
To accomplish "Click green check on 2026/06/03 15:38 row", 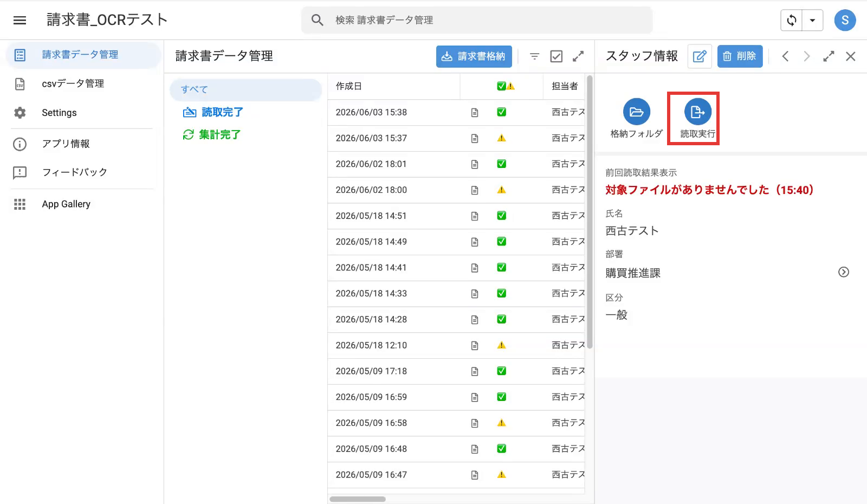I will pos(502,112).
